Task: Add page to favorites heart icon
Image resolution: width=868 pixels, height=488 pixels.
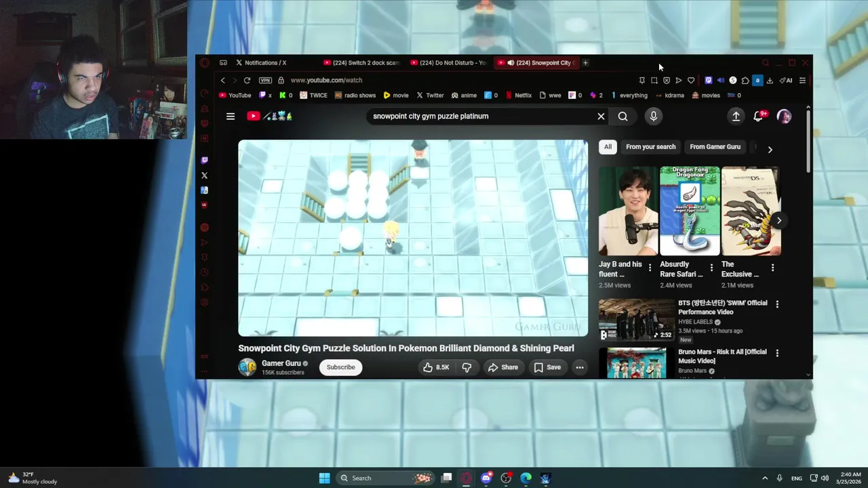Action: tap(691, 81)
